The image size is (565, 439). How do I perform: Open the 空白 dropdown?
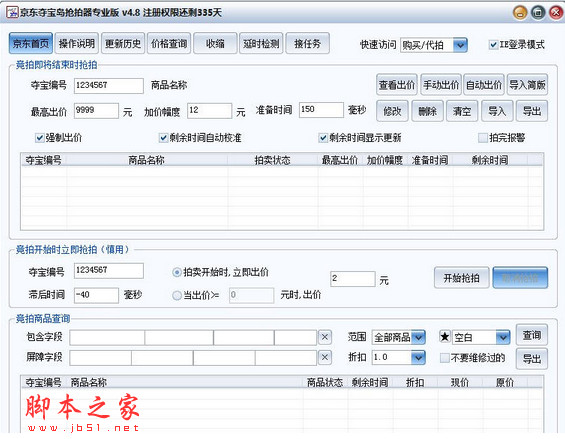pos(481,337)
